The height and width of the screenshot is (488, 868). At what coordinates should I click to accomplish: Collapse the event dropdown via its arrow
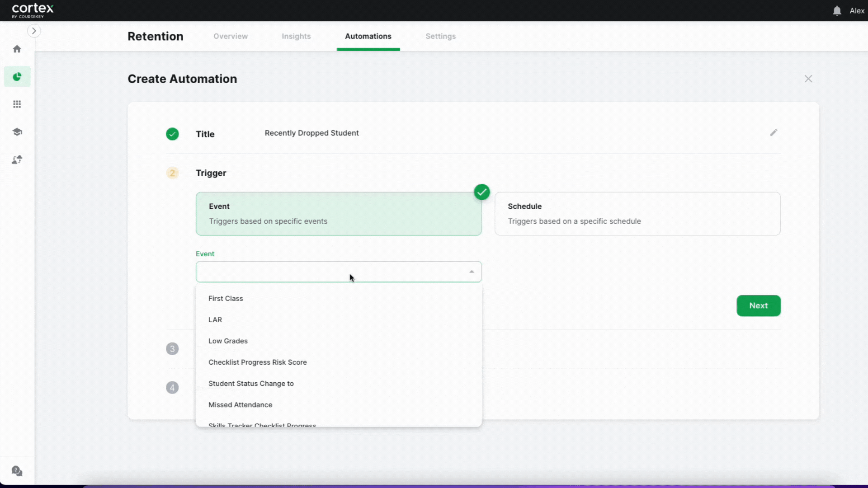click(472, 272)
